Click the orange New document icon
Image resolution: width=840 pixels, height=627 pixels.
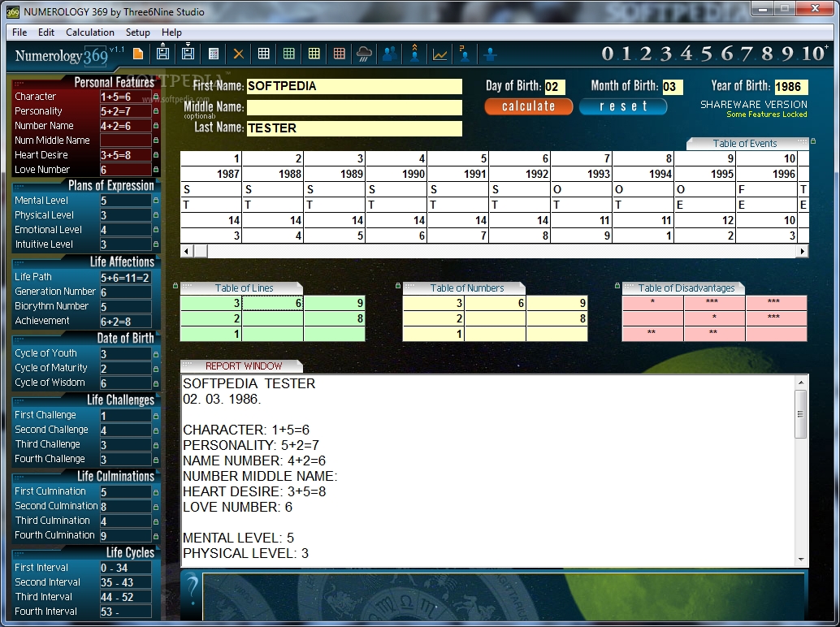pyautogui.click(x=138, y=54)
